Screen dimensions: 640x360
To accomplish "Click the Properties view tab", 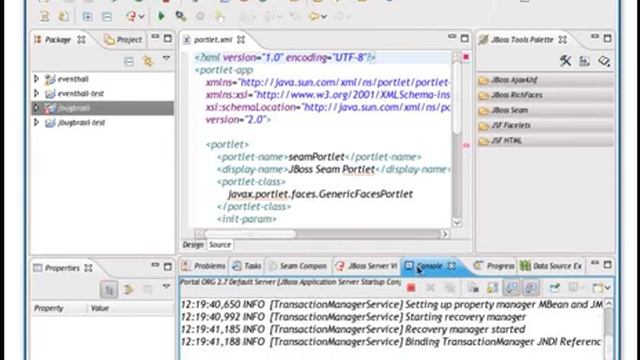I will (x=62, y=268).
